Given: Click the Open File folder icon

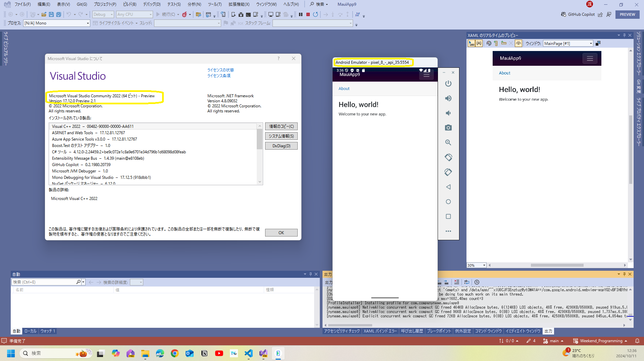Looking at the screenshot, I should click(44, 14).
